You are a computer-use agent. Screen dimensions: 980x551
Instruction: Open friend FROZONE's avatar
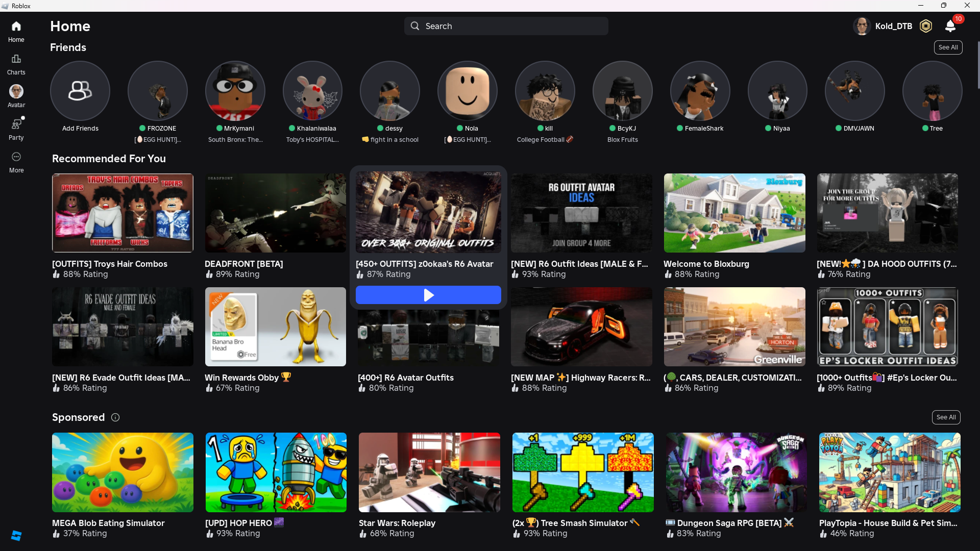coord(158,91)
